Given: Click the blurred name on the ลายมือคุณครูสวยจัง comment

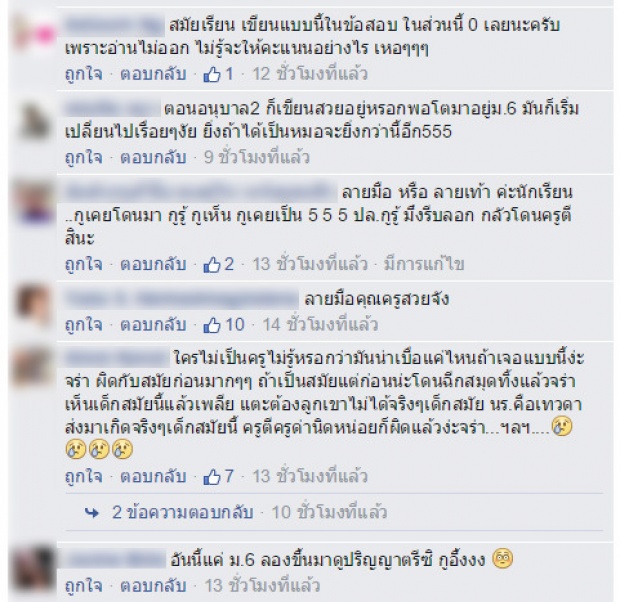Looking at the screenshot, I should (181, 299).
